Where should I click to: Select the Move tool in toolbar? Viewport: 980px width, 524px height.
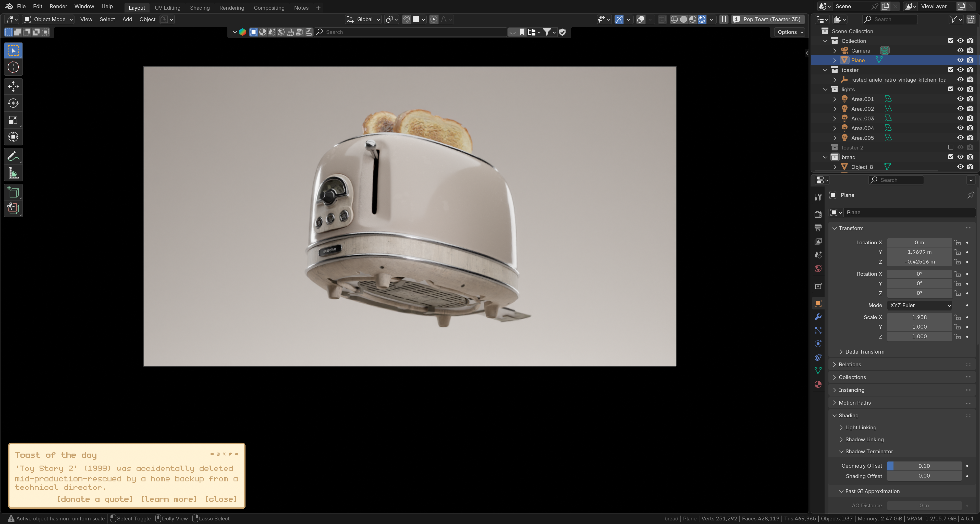(13, 86)
